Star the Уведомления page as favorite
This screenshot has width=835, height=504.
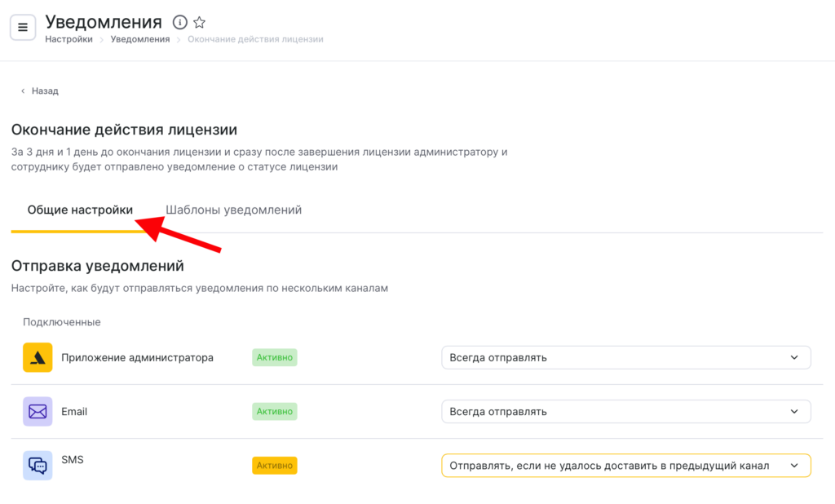(200, 22)
